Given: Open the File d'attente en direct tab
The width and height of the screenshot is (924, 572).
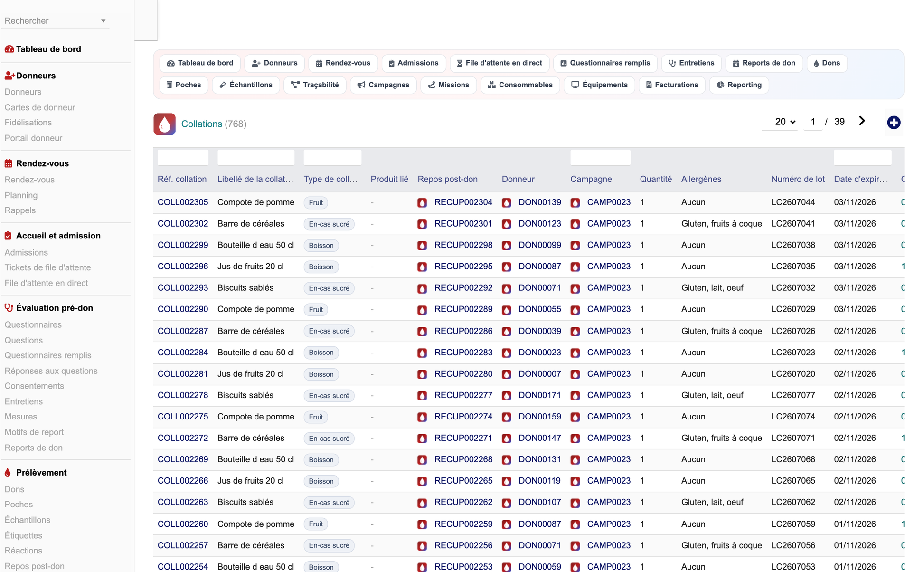Looking at the screenshot, I should pos(500,63).
